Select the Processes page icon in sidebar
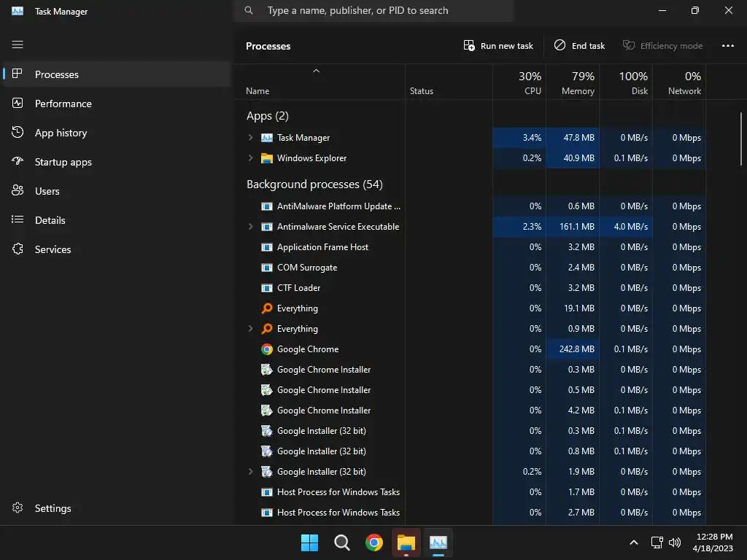Screen dimensions: 747x560 (x=18, y=74)
